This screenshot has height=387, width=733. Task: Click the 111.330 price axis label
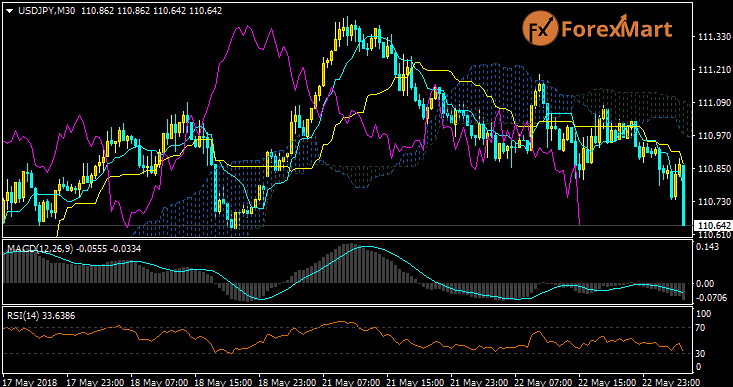[711, 37]
